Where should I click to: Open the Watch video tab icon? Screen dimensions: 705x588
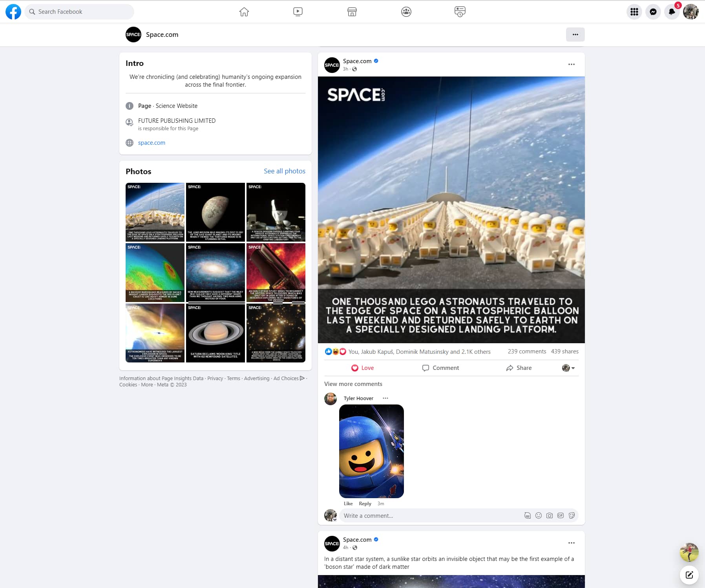click(x=298, y=12)
